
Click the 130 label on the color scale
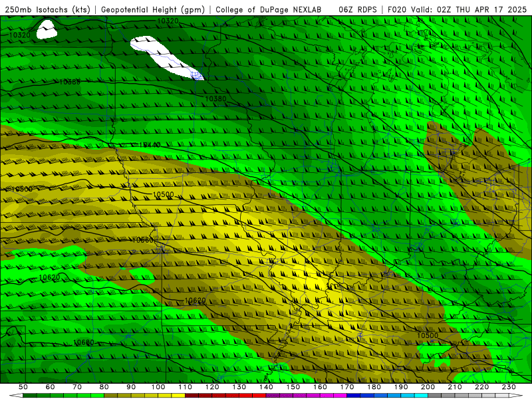[239, 387]
